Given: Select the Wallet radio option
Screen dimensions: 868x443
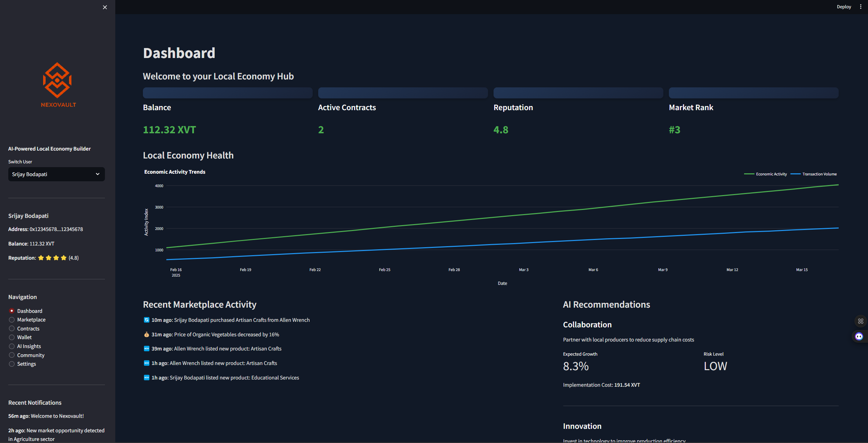Looking at the screenshot, I should (x=12, y=337).
